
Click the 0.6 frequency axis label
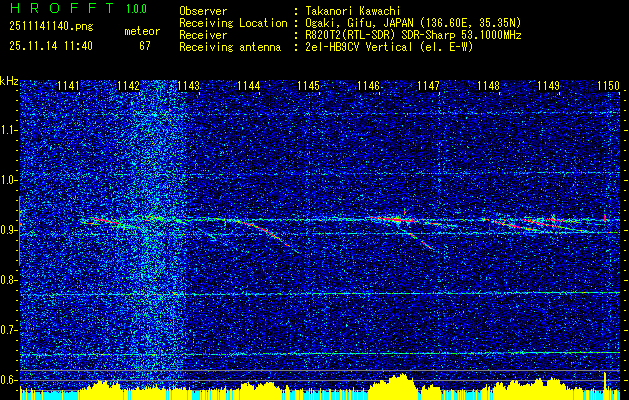(9, 380)
